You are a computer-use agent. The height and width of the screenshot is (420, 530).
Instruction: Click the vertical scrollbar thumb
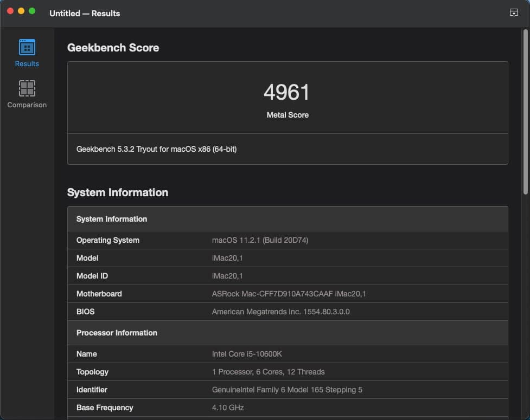click(x=525, y=112)
